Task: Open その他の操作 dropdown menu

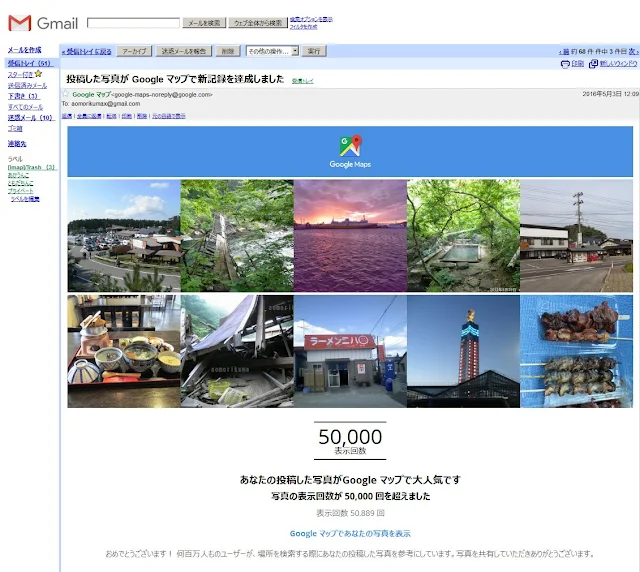Action: (x=272, y=51)
